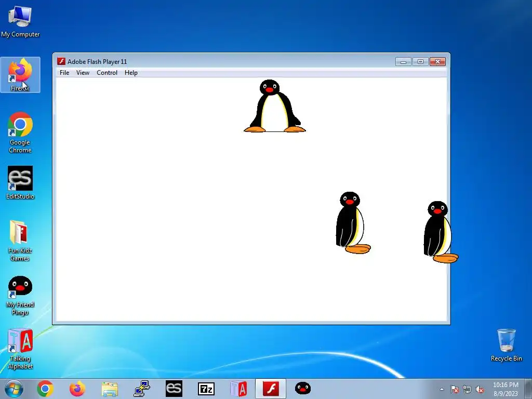Open the View menu in Flash Player
The height and width of the screenshot is (399, 532).
[83, 73]
